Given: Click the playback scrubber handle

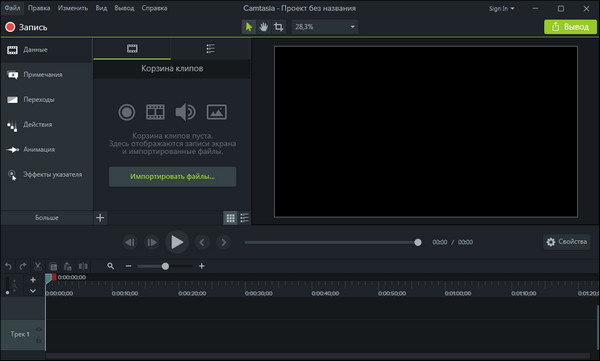Looking at the screenshot, I should [418, 242].
